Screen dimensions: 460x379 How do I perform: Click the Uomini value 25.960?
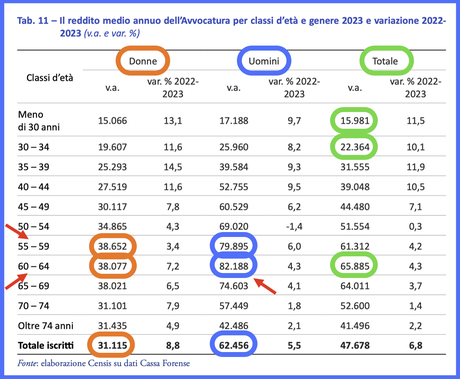pyautogui.click(x=234, y=147)
